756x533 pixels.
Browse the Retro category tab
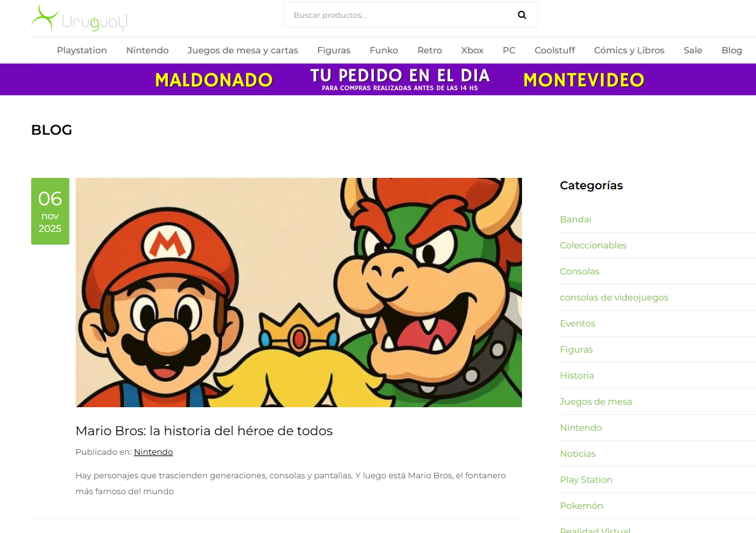click(x=429, y=50)
